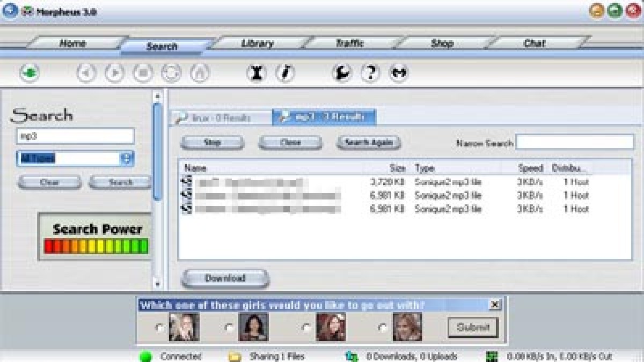
Task: Click the Morpheus logo icon in title bar
Action: point(27,11)
